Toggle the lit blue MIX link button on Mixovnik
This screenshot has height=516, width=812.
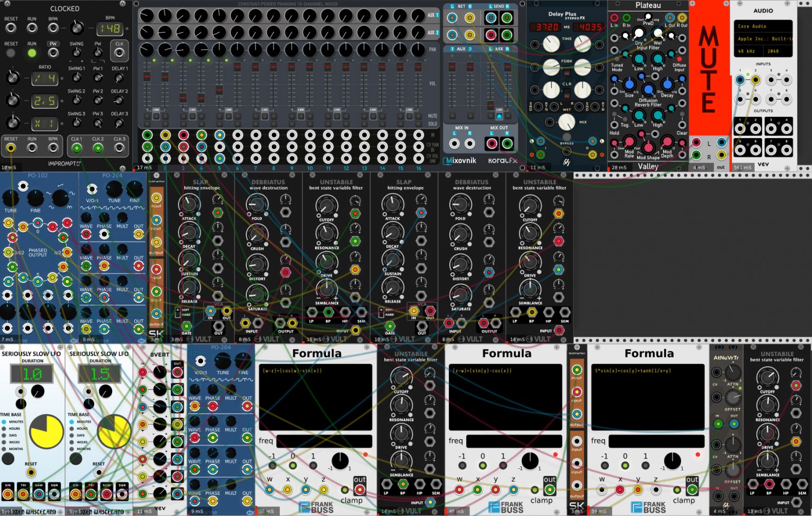(499, 116)
